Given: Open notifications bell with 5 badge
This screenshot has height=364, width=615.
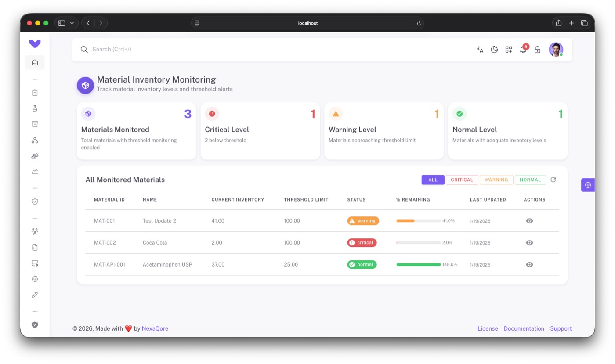Looking at the screenshot, I should [x=523, y=49].
